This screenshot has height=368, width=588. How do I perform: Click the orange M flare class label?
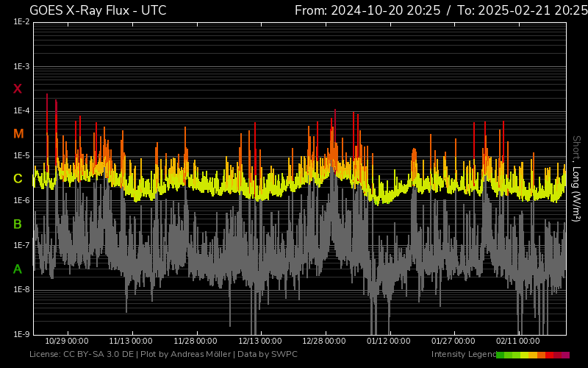click(18, 134)
